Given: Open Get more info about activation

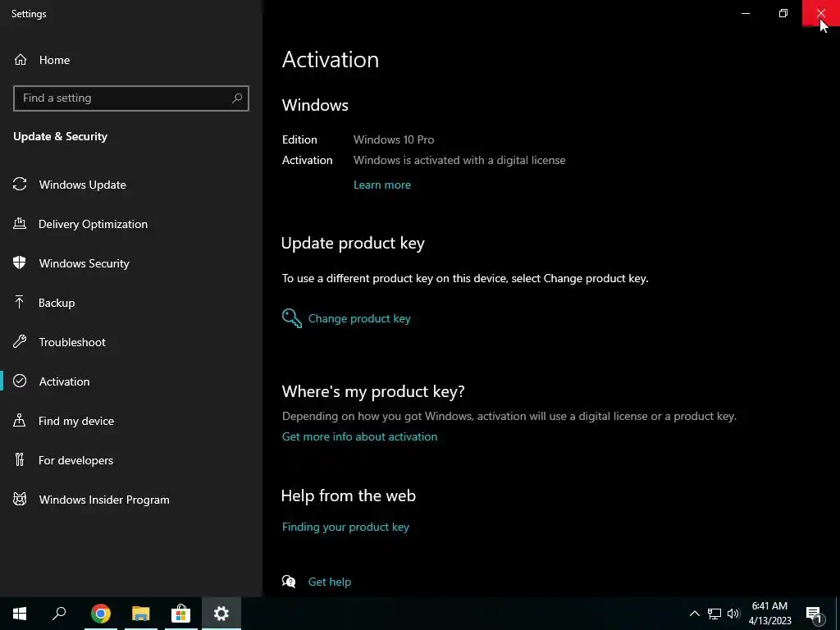Looking at the screenshot, I should (359, 436).
